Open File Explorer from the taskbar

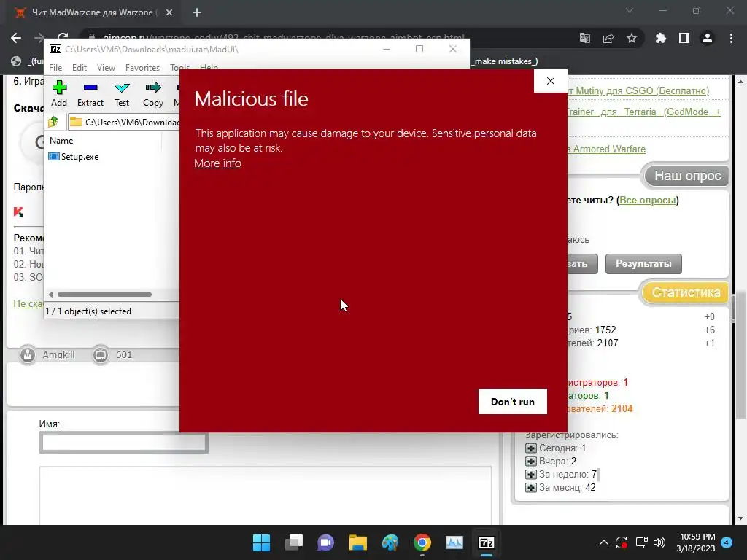357,542
